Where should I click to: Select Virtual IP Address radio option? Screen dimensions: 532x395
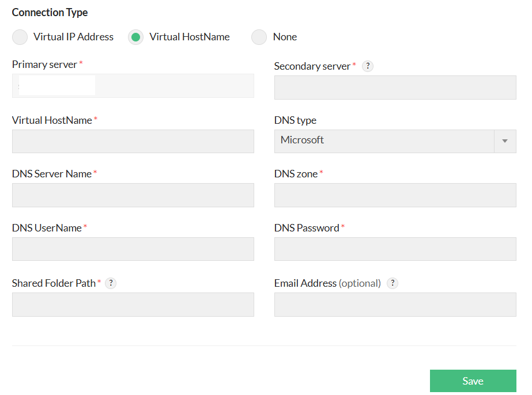pos(20,37)
